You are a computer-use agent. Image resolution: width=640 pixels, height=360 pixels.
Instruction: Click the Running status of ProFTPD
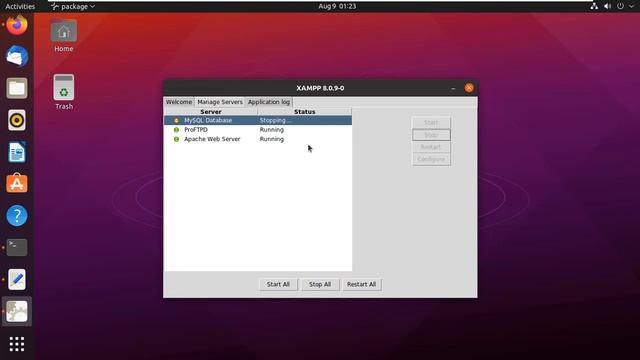pos(272,130)
